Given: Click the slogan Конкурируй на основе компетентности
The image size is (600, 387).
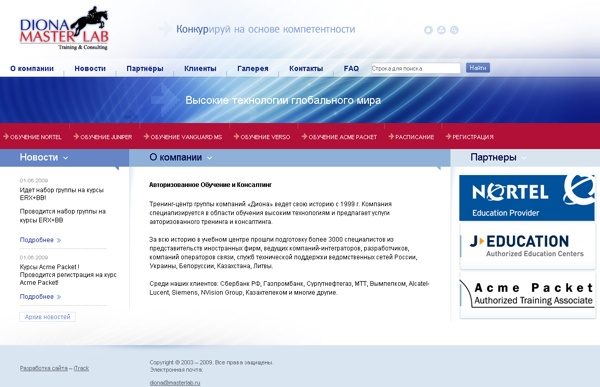Looking at the screenshot, I should click(x=266, y=29).
